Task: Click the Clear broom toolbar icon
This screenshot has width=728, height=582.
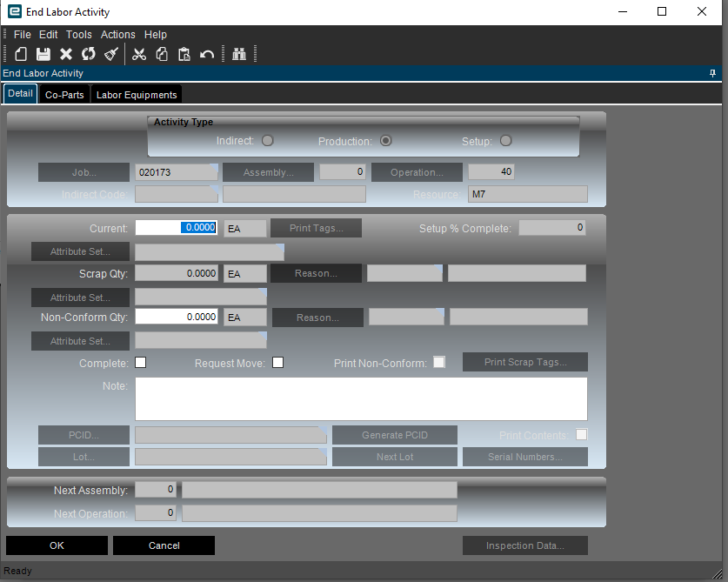Action: (111, 54)
